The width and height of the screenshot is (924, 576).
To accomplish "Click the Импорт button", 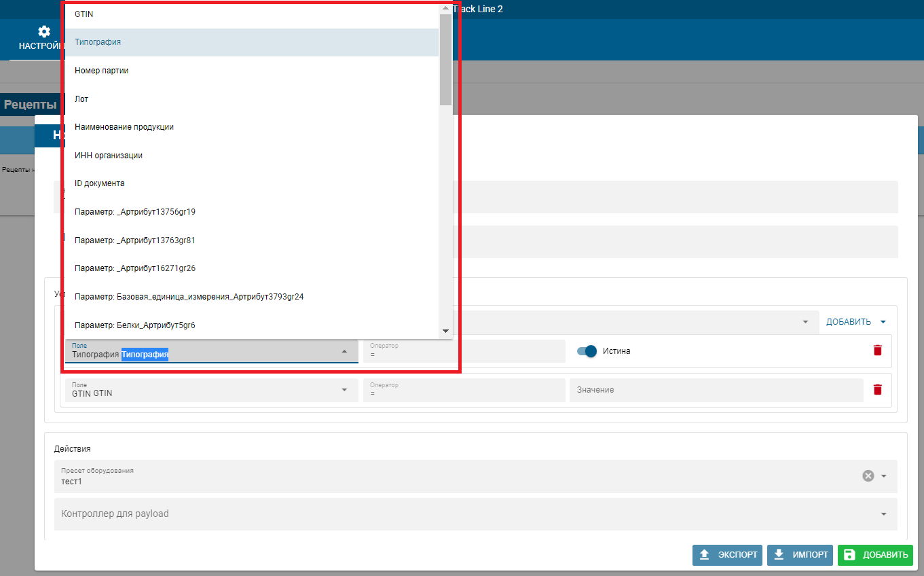I will tap(800, 555).
